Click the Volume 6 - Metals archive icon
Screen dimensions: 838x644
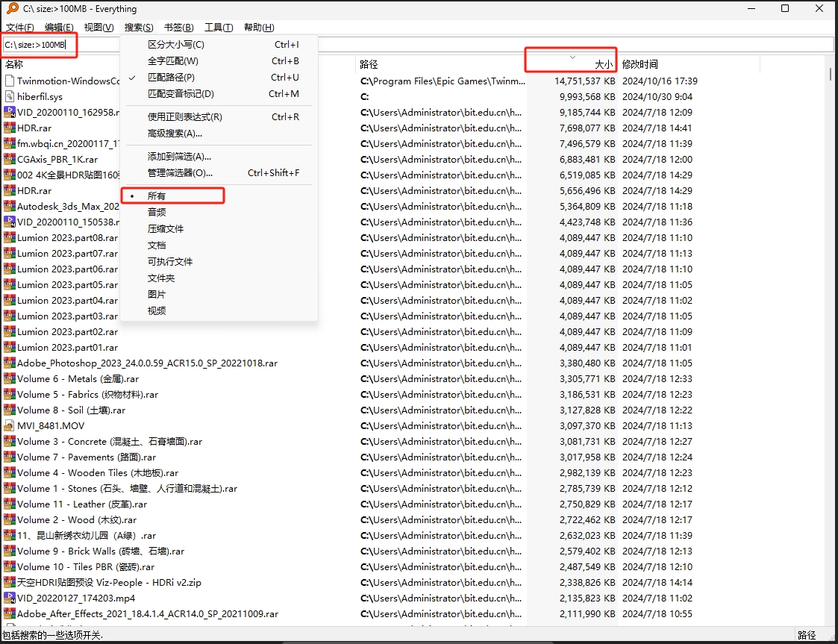tap(9, 379)
